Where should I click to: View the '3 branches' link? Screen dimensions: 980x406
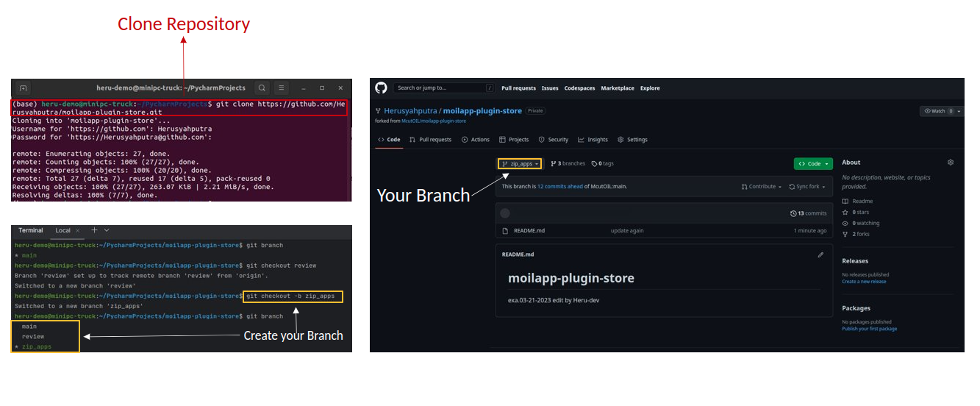568,164
